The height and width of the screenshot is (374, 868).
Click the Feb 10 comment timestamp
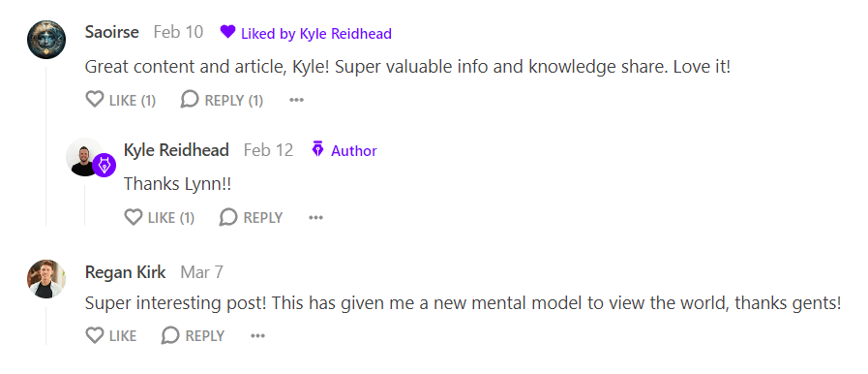point(178,32)
